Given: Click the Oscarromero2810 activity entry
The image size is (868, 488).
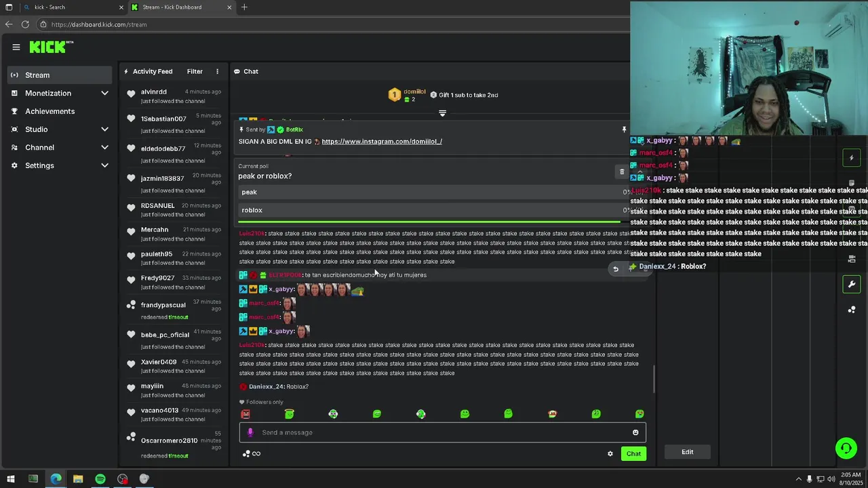Looking at the screenshot, I should pyautogui.click(x=174, y=444).
